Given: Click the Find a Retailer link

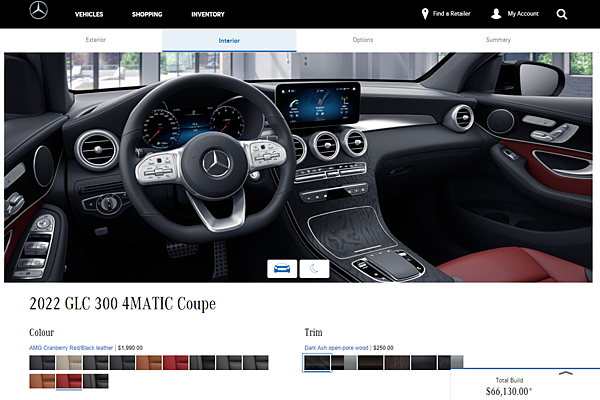Looking at the screenshot, I should [452, 14].
